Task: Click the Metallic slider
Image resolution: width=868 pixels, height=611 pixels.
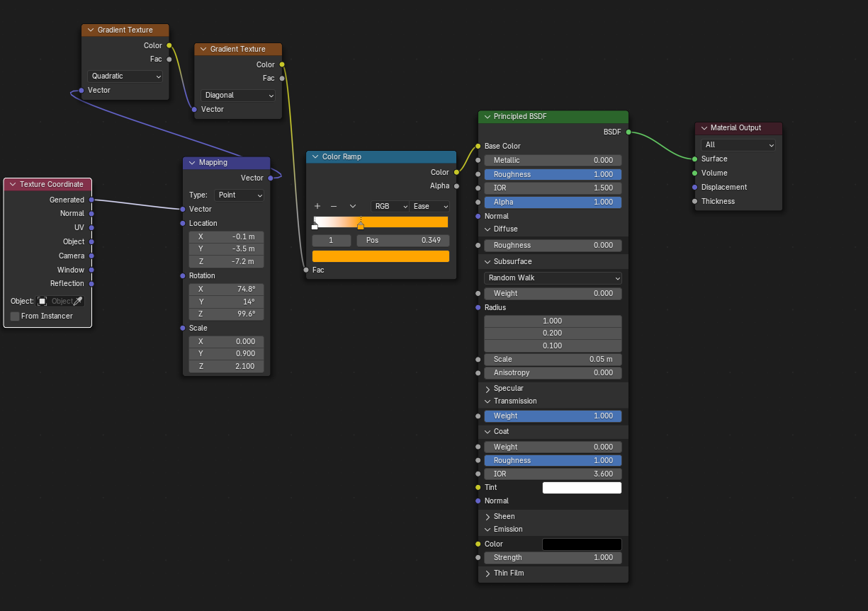Action: pos(553,160)
